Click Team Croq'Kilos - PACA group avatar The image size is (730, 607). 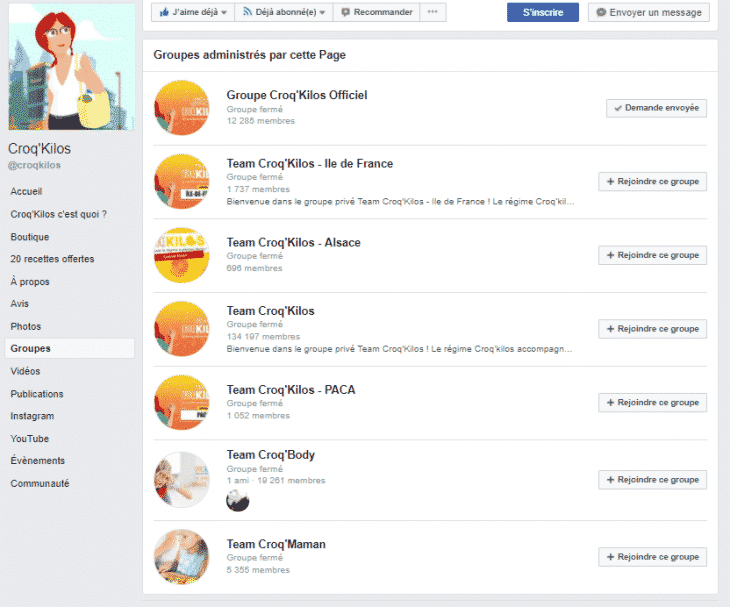[182, 402]
